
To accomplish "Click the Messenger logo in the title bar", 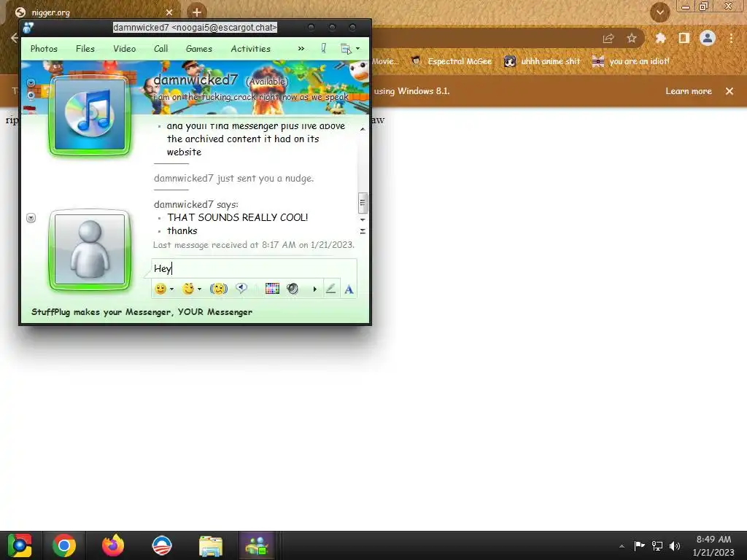I will pos(28,28).
